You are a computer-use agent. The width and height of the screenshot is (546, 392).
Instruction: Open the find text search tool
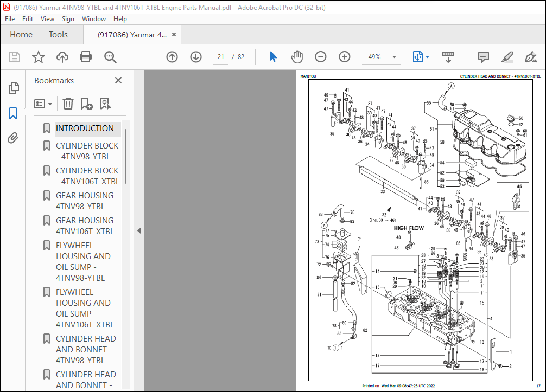point(110,57)
